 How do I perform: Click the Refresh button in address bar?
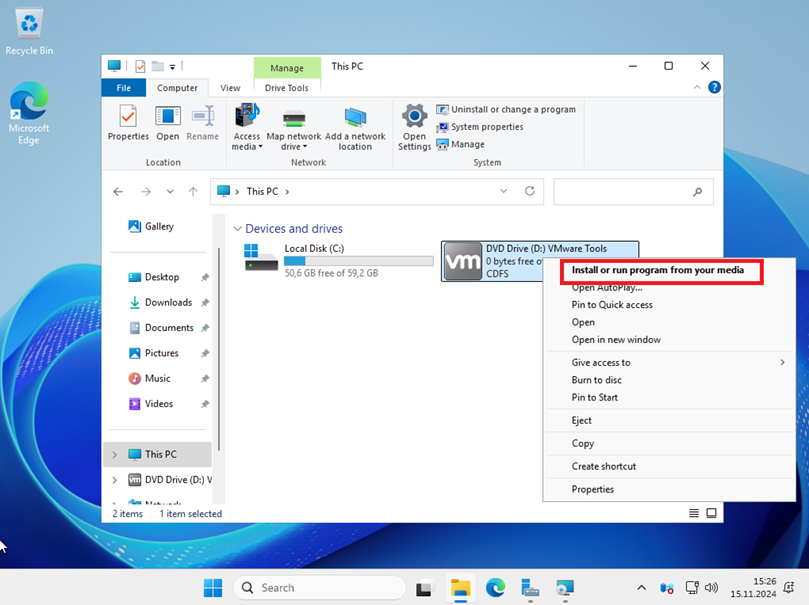click(530, 191)
